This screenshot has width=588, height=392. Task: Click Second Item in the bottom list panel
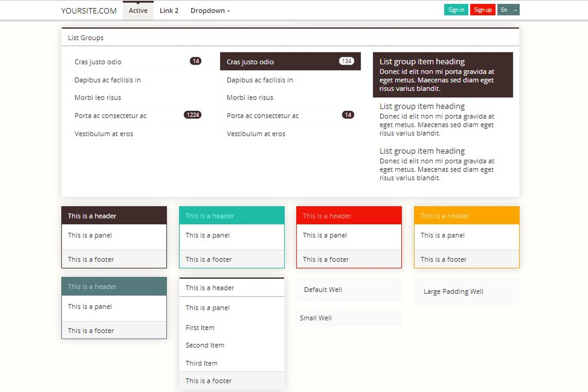point(204,345)
